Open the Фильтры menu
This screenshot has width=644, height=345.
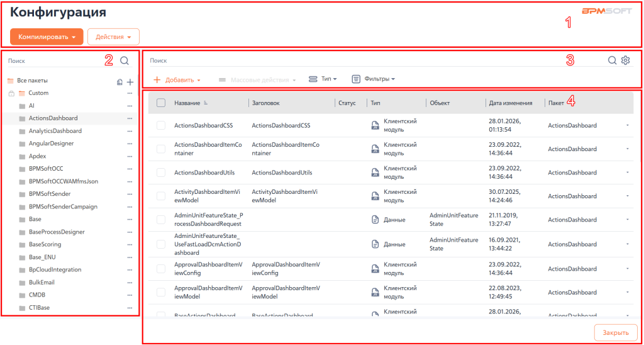pyautogui.click(x=373, y=79)
